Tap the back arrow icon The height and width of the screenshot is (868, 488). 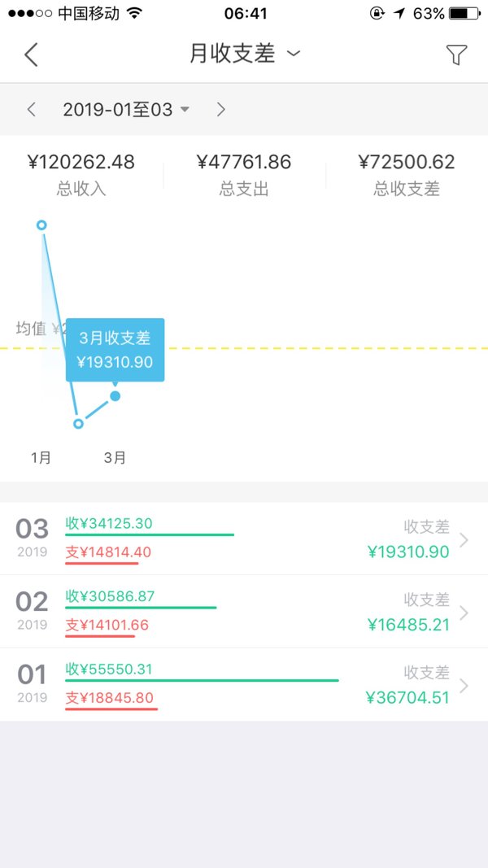coord(31,55)
